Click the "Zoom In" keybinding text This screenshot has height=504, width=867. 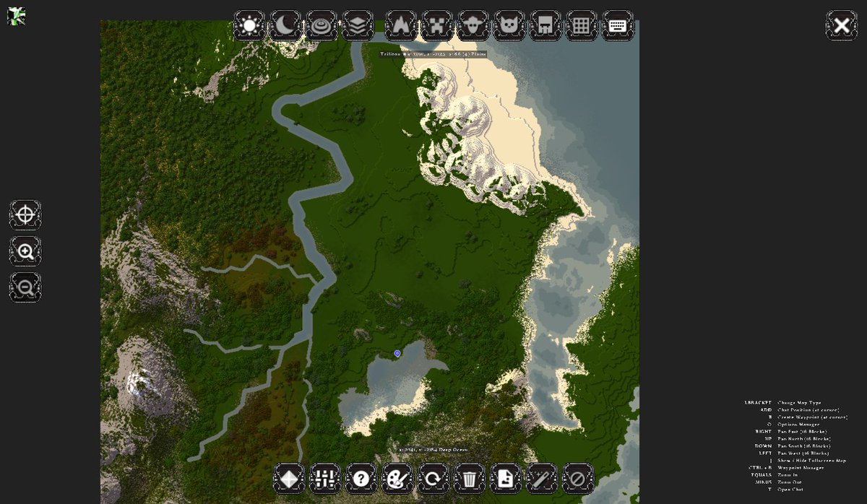[788, 474]
